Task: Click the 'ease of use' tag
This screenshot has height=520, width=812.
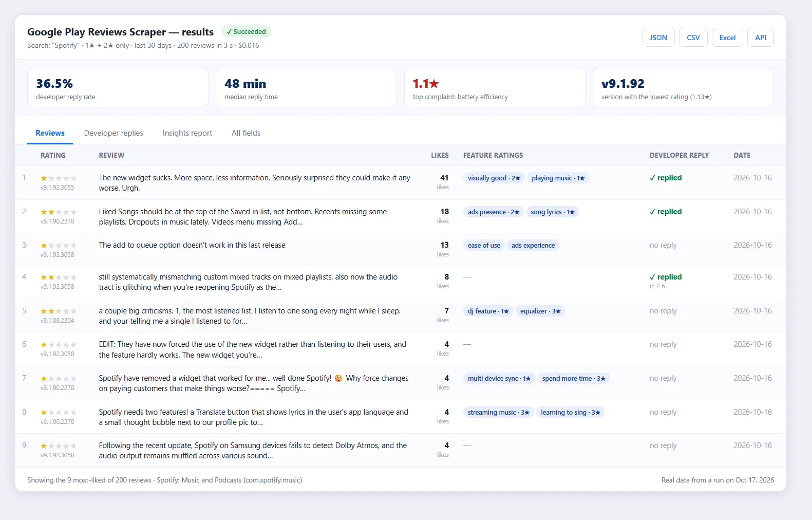Action: 484,246
